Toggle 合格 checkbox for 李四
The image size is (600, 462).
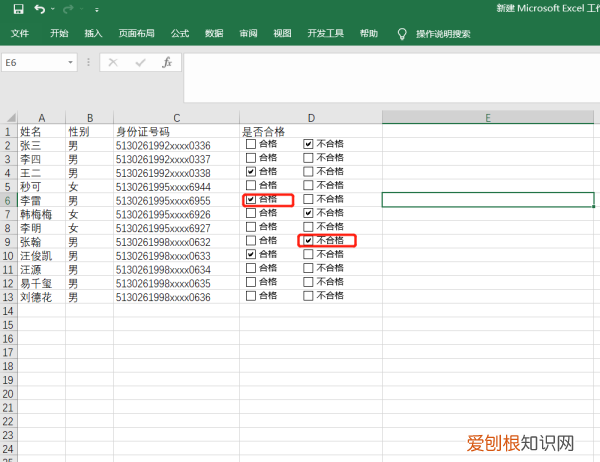coord(251,158)
